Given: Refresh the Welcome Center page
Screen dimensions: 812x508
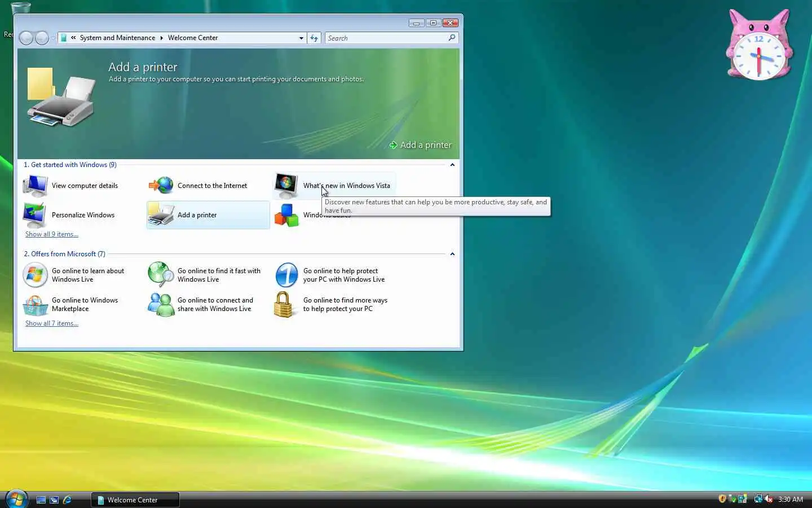Looking at the screenshot, I should 314,38.
